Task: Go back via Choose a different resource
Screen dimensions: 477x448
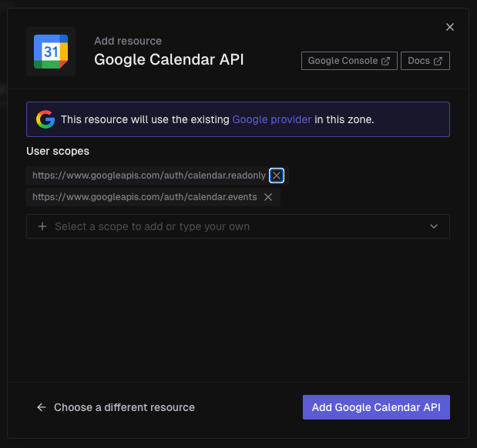Action: click(x=116, y=407)
